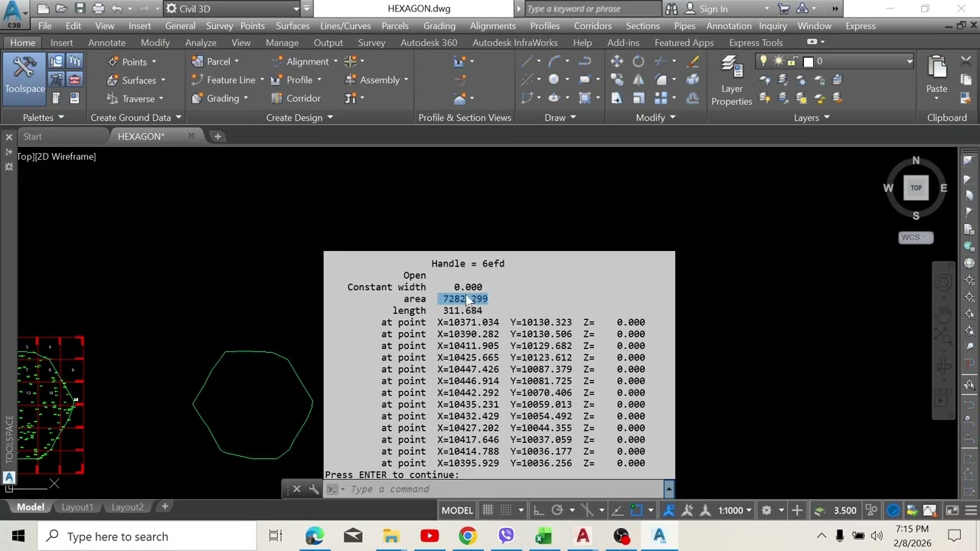Image resolution: width=980 pixels, height=551 pixels.
Task: Click the workspace switching gear icon
Action: coord(766,510)
